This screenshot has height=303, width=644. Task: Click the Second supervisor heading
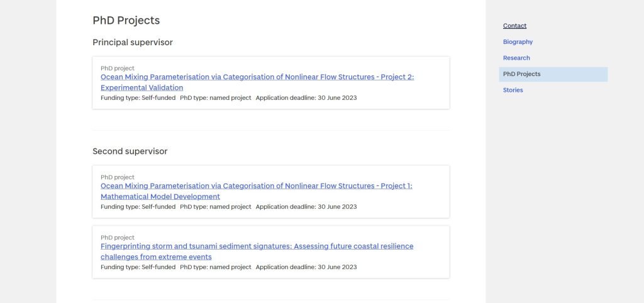[x=130, y=151]
